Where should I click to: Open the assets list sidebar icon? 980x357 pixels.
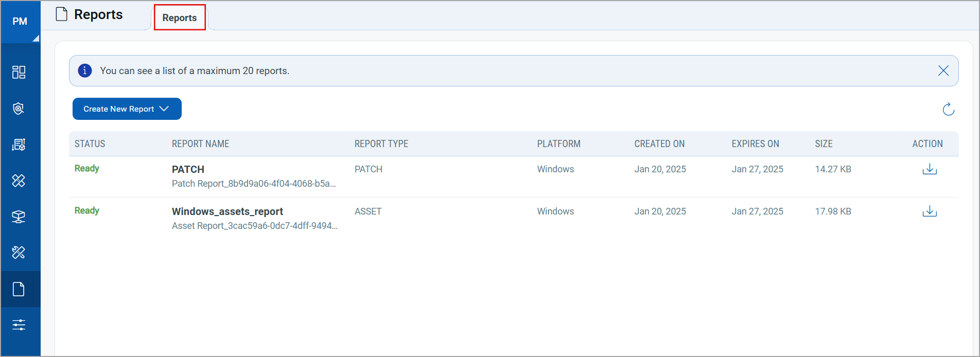tap(19, 145)
